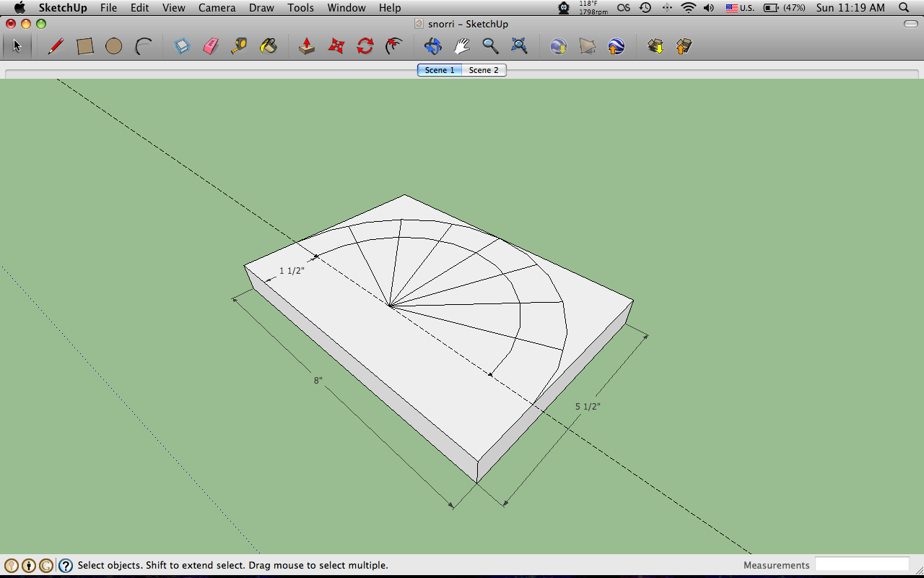924x578 pixels.
Task: Activate the Paint Bucket tool
Action: click(x=268, y=46)
